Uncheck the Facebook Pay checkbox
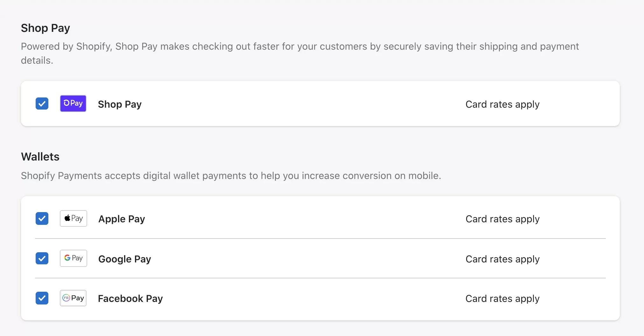This screenshot has height=336, width=644. pyautogui.click(x=42, y=298)
